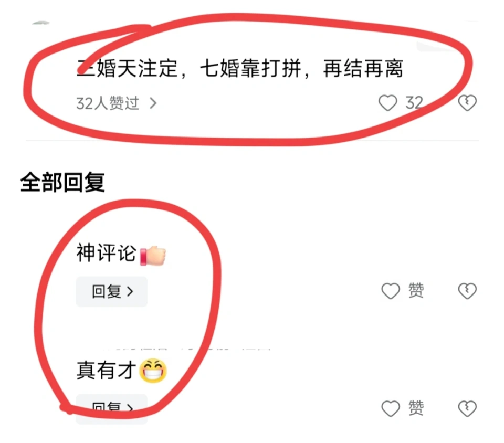Toggle the 赞 label on 真有才 reply
504x443 pixels.
[416, 408]
